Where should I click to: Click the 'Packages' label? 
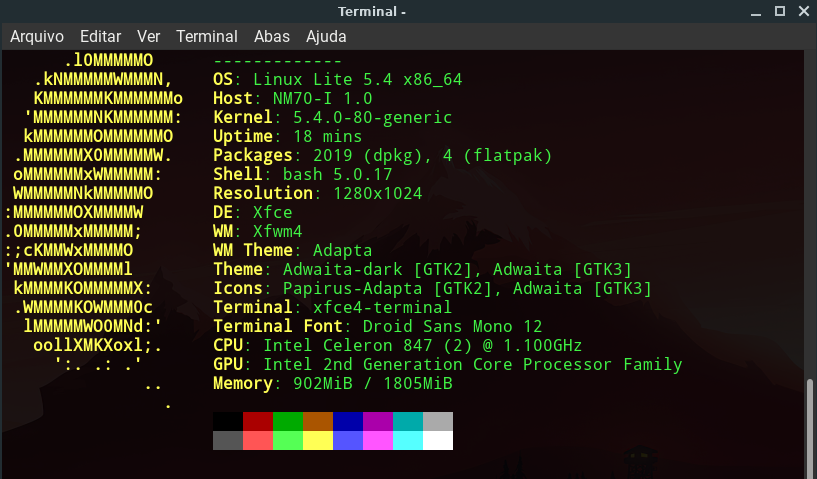[x=253, y=155]
